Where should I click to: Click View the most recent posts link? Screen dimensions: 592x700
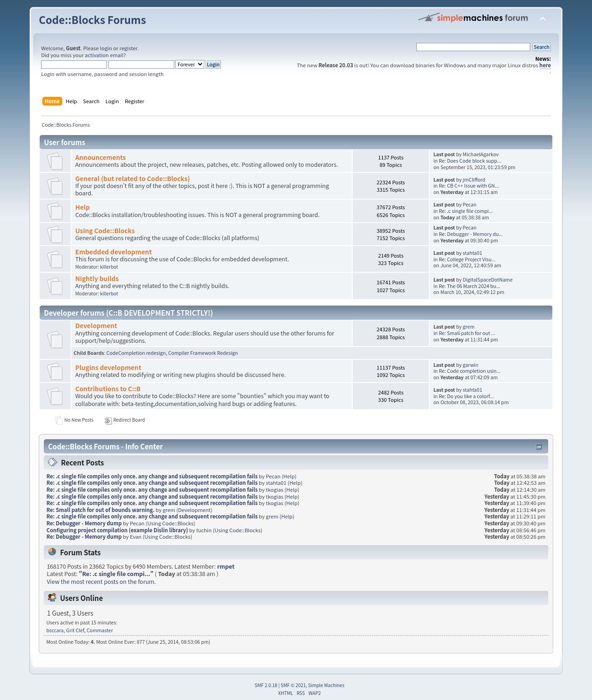pyautogui.click(x=101, y=582)
